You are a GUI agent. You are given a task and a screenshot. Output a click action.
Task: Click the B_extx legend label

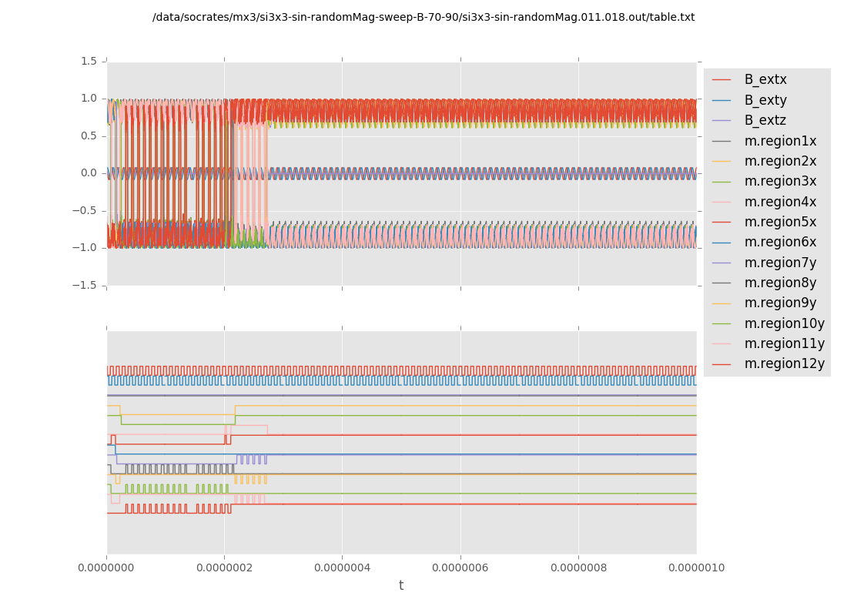click(x=765, y=80)
